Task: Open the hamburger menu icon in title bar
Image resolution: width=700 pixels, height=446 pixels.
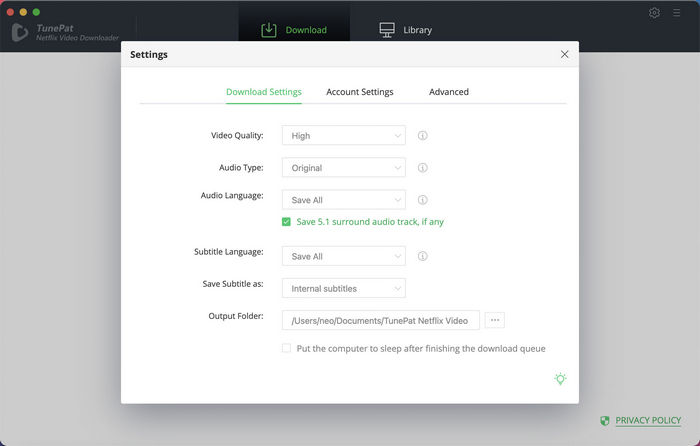Action: (x=677, y=13)
